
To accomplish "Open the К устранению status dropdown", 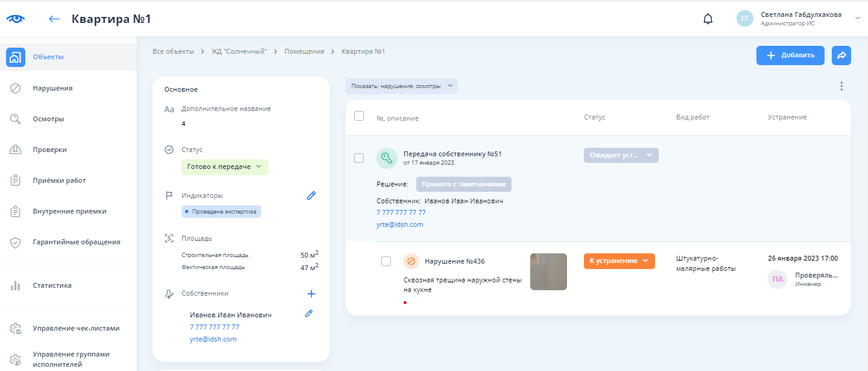I will point(619,261).
